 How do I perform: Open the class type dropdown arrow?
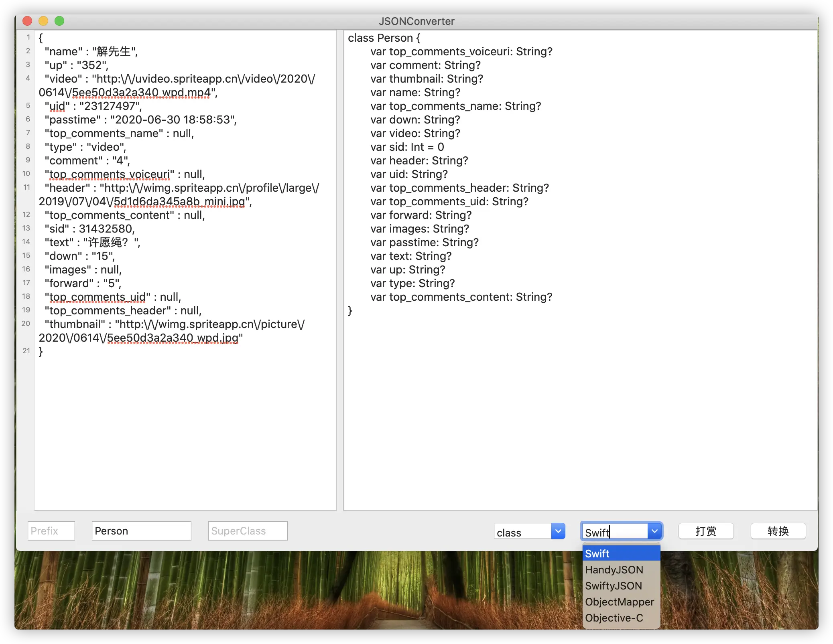click(x=558, y=531)
